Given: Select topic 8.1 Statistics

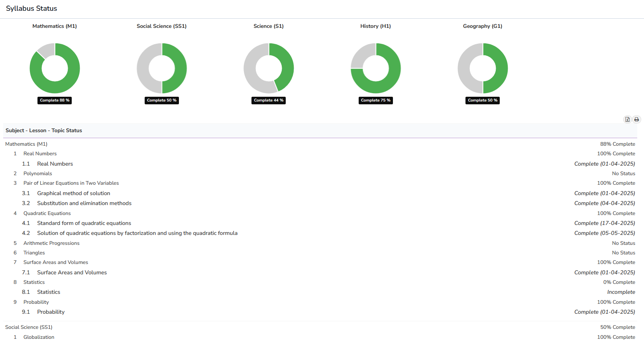Looking at the screenshot, I should (x=49, y=292).
